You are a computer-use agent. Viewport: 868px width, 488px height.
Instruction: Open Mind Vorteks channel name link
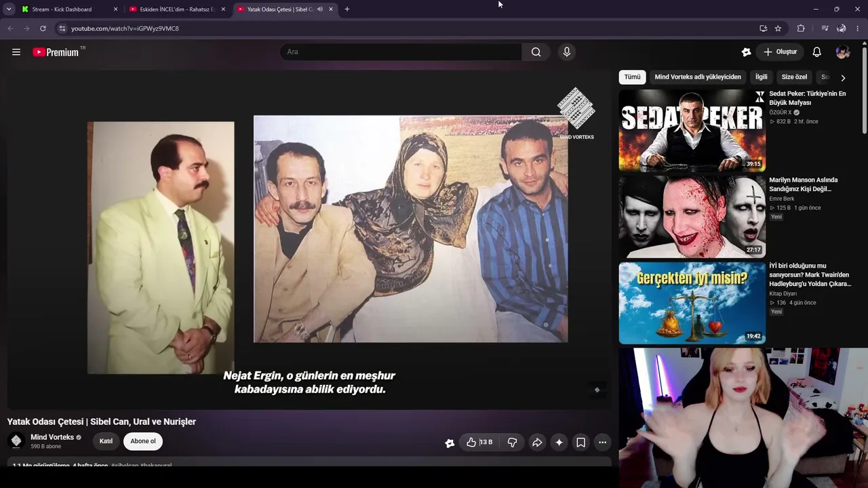click(52, 437)
